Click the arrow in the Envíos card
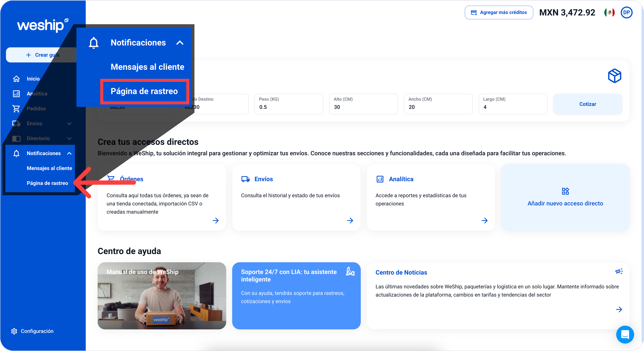 tap(350, 221)
